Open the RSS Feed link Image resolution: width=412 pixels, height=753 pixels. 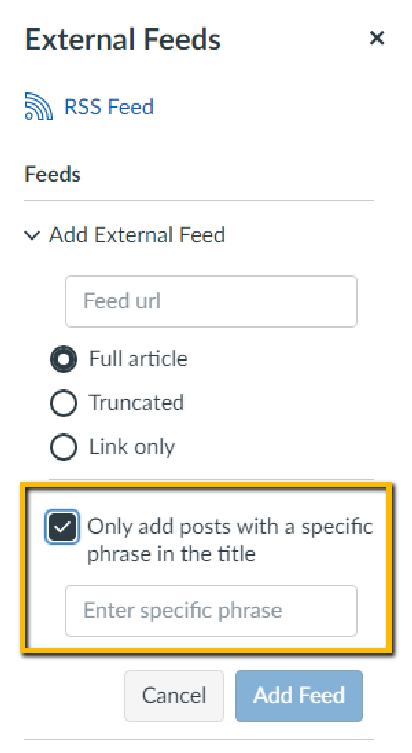pos(109,106)
